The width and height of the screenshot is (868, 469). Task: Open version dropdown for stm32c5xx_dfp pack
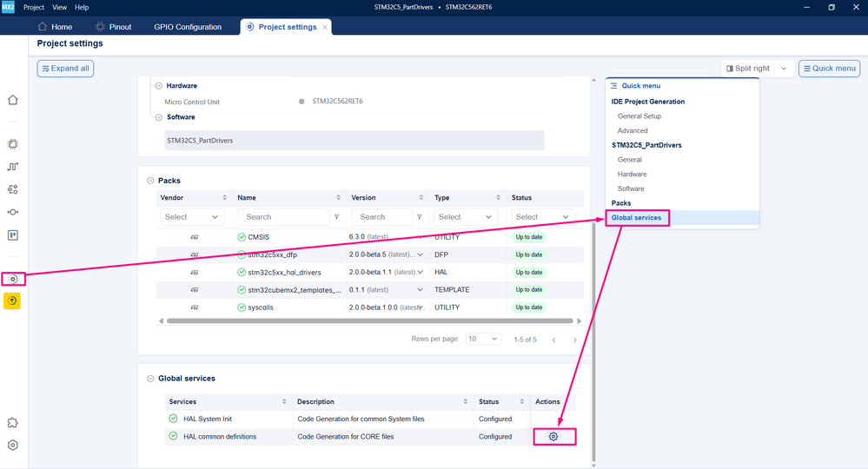421,255
